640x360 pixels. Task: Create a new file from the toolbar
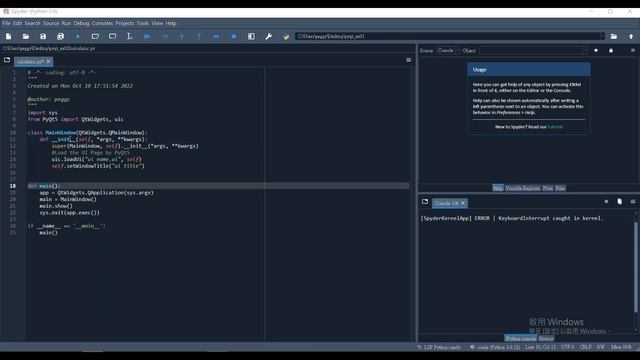tap(9, 36)
